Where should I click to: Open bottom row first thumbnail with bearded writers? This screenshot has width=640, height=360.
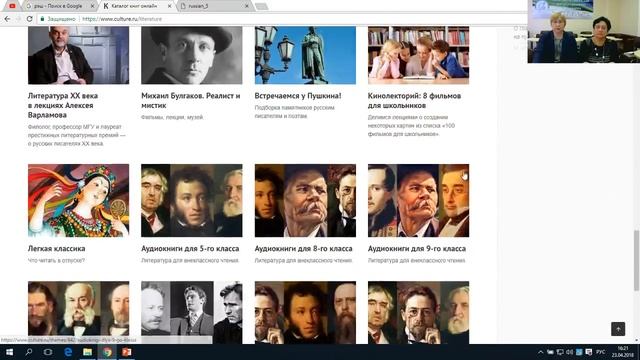tap(78, 312)
